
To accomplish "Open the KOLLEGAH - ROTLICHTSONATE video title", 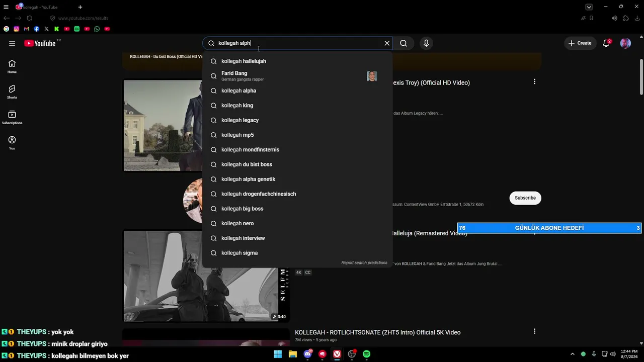I will (x=378, y=332).
